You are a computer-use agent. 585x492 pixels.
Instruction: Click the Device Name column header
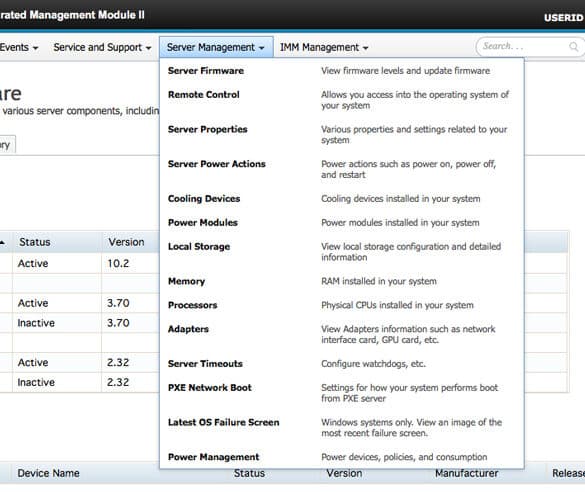(x=48, y=473)
